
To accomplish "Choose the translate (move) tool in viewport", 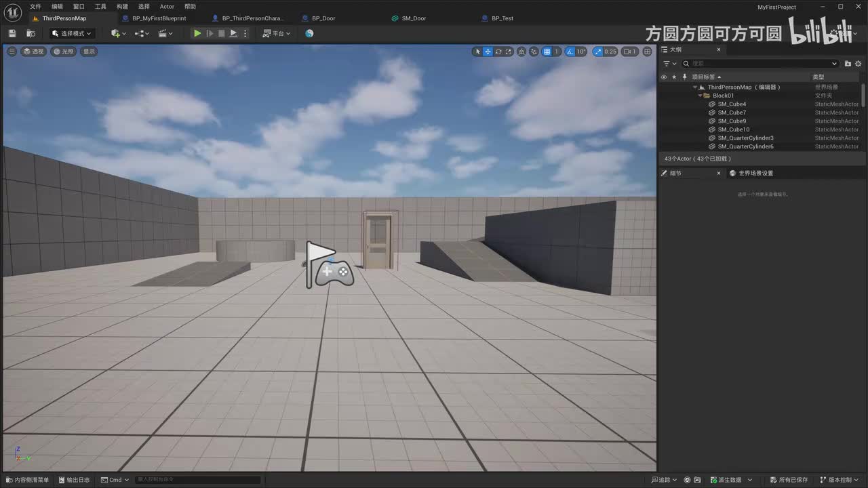I will pos(488,52).
